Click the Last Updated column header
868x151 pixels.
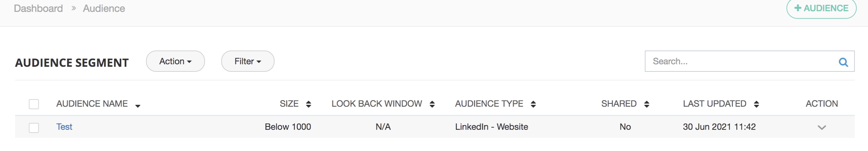coord(714,104)
